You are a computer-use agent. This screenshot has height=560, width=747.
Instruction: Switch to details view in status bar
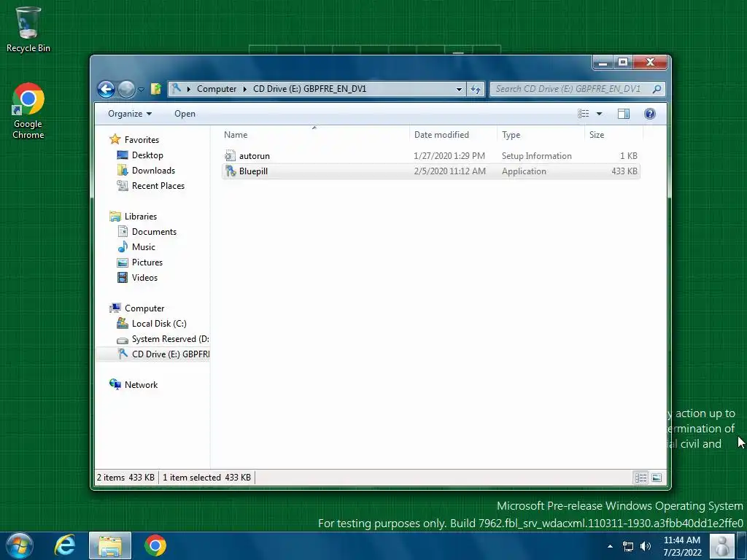(641, 478)
